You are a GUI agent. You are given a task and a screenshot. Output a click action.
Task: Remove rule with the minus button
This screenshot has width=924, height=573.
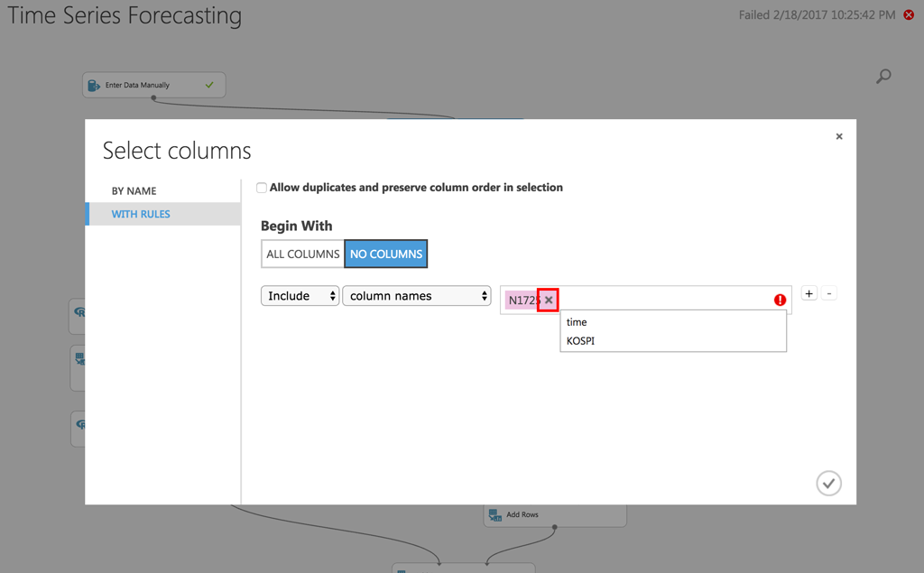pyautogui.click(x=829, y=293)
